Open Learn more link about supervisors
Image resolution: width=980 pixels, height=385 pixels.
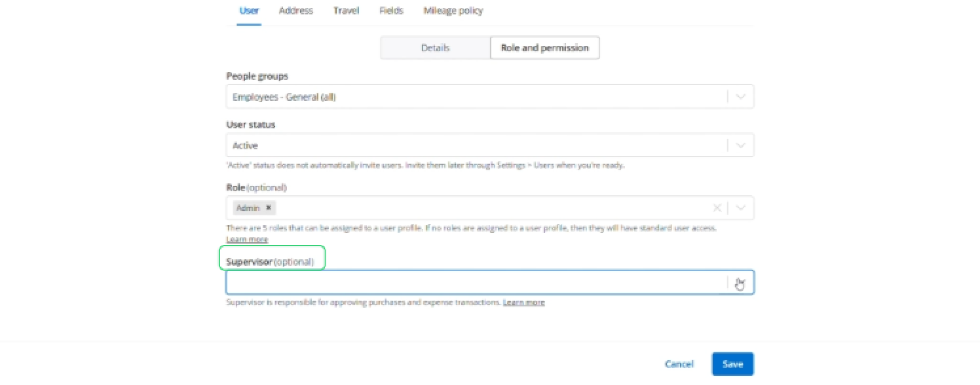523,302
